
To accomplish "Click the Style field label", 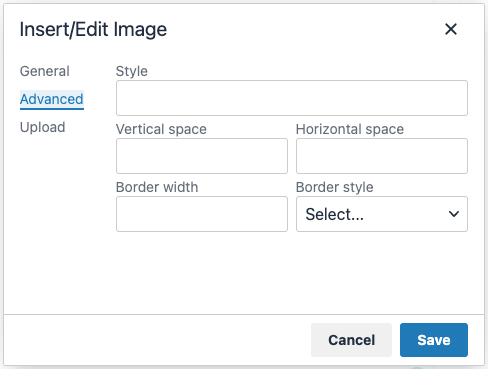I will (x=132, y=71).
